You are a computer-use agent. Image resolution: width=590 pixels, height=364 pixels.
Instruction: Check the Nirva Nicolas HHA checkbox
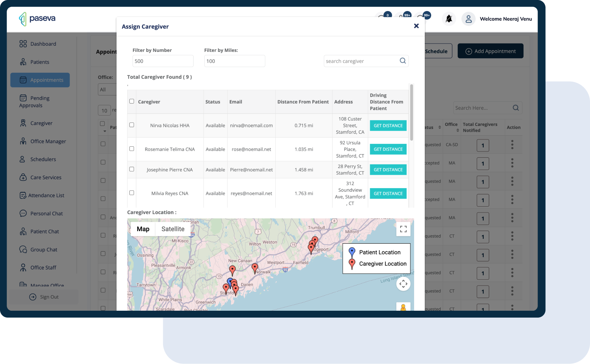(x=132, y=125)
